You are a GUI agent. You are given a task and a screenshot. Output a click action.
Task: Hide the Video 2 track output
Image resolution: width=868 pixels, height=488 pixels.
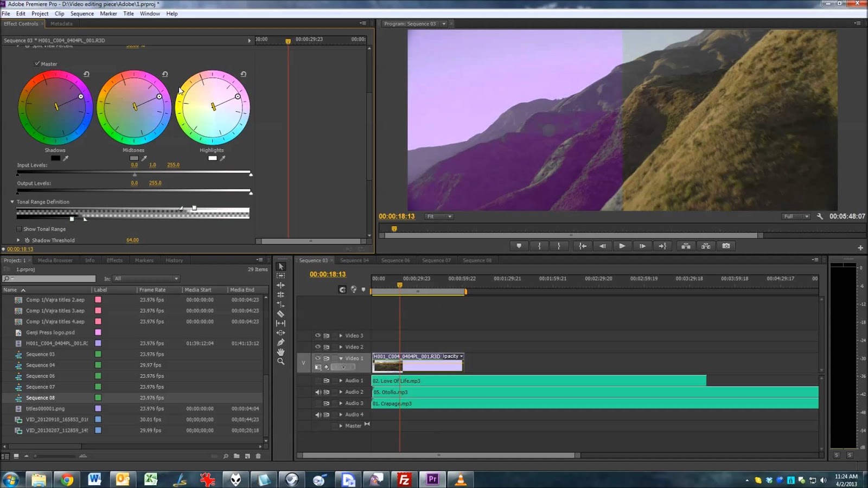[318, 347]
